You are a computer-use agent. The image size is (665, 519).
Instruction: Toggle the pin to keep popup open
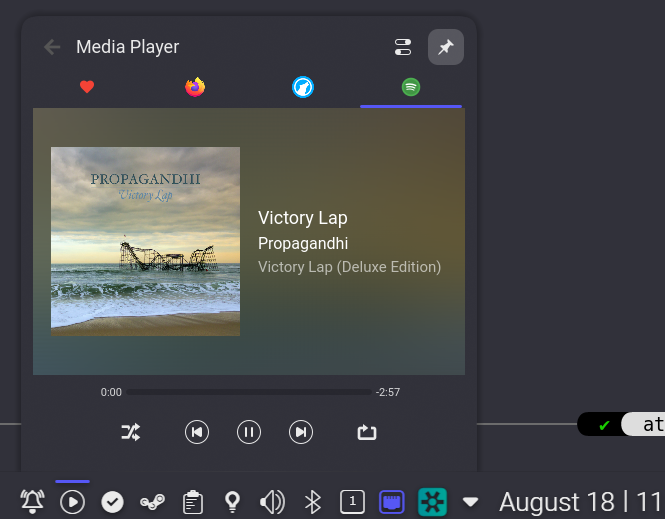click(446, 47)
